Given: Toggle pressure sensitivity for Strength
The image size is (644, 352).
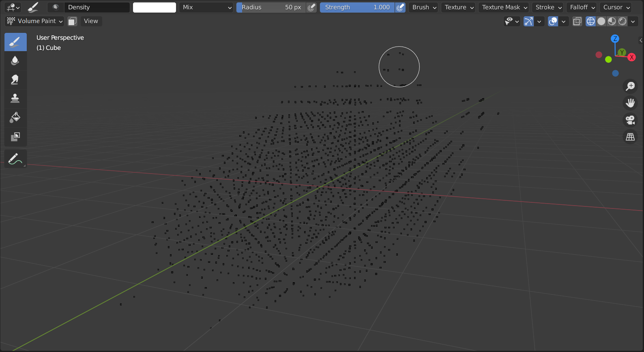Looking at the screenshot, I should tap(400, 7).
